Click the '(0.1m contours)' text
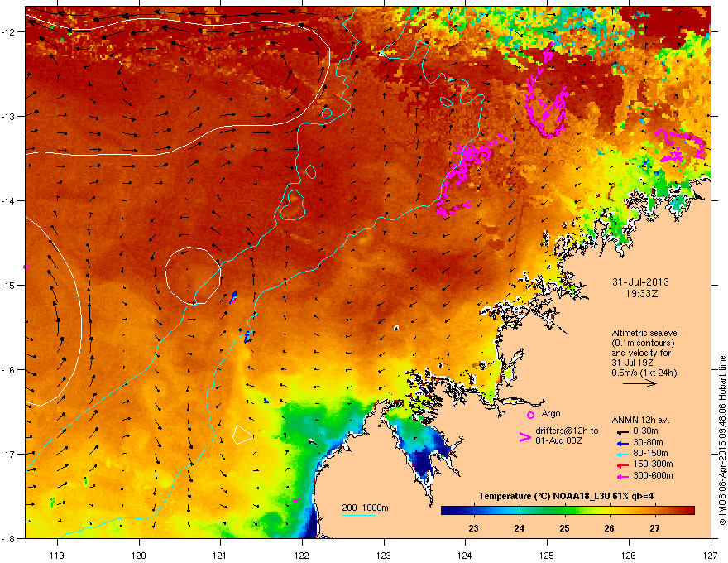The height and width of the screenshot is (563, 728). tap(643, 344)
